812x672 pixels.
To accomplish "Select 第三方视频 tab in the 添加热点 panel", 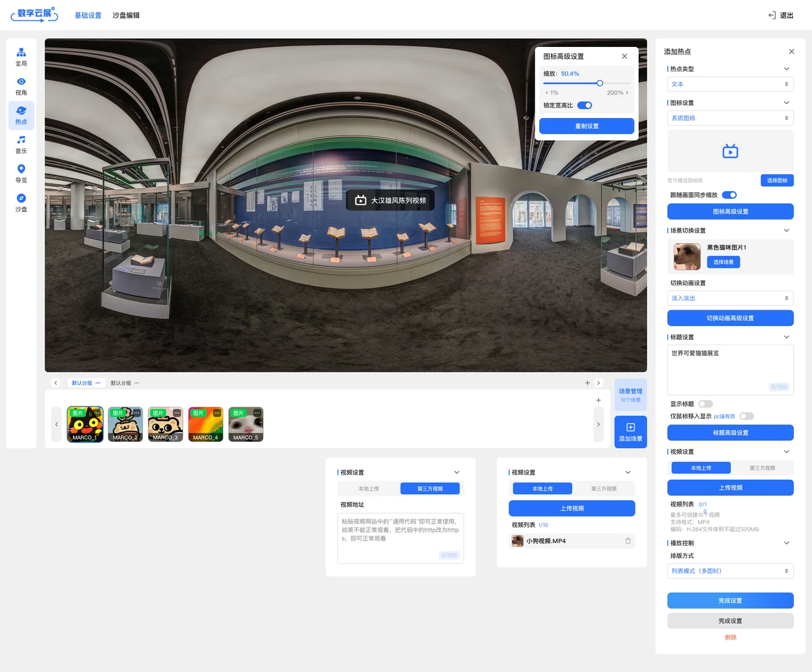I will [762, 468].
